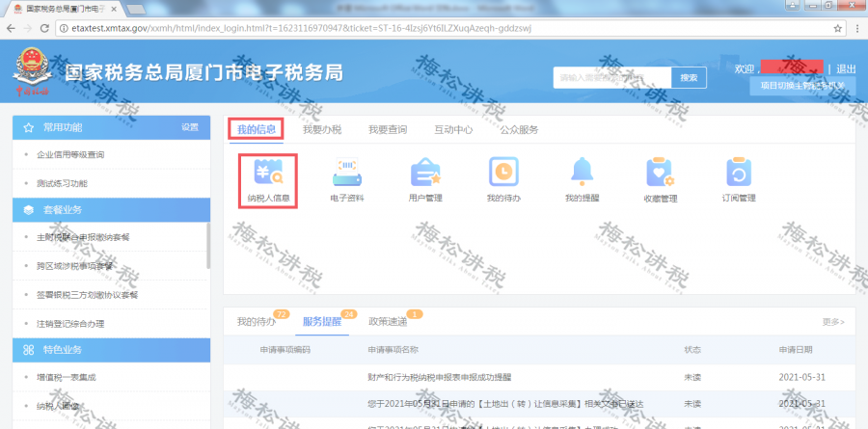The height and width of the screenshot is (429, 868).
Task: Switch to 政策速递 tab
Action: 388,322
